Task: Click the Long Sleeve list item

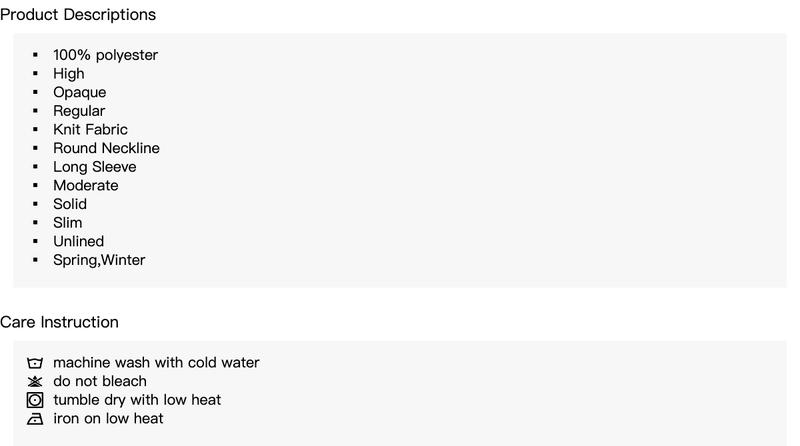Action: pos(95,167)
